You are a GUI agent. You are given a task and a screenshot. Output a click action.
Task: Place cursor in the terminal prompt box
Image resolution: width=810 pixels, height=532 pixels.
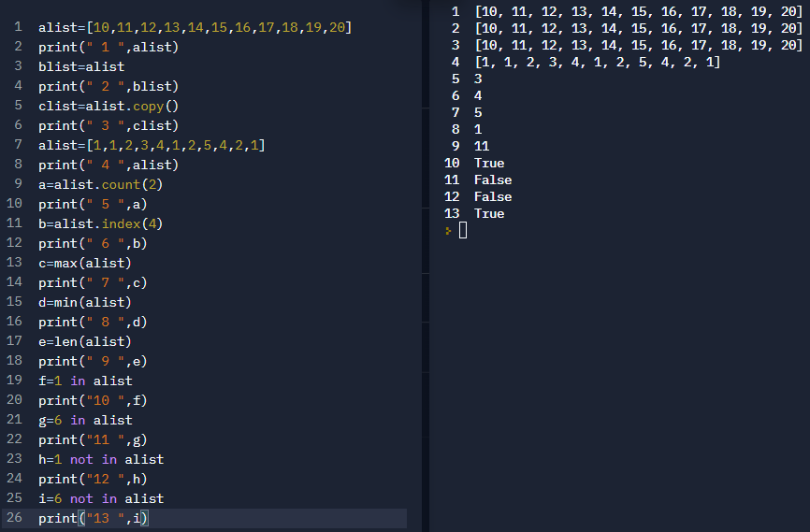[463, 231]
